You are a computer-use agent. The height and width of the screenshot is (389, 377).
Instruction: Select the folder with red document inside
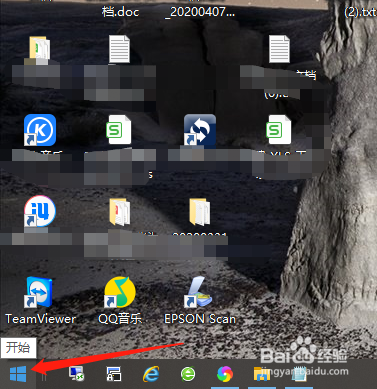pos(120,212)
